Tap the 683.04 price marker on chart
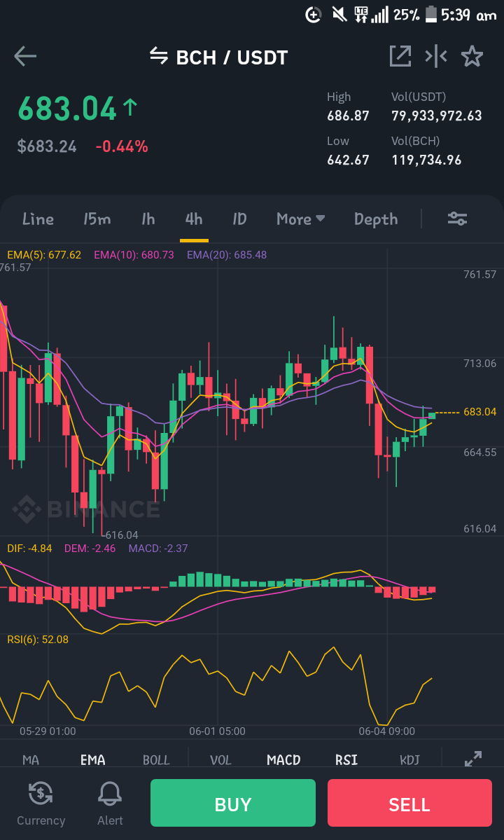This screenshot has width=504, height=840. click(479, 412)
